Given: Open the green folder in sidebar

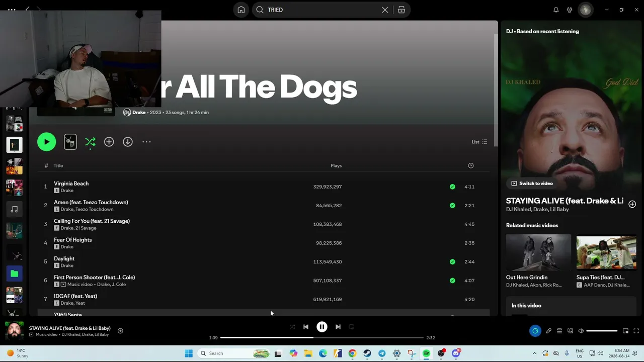Looking at the screenshot, I should (x=14, y=274).
